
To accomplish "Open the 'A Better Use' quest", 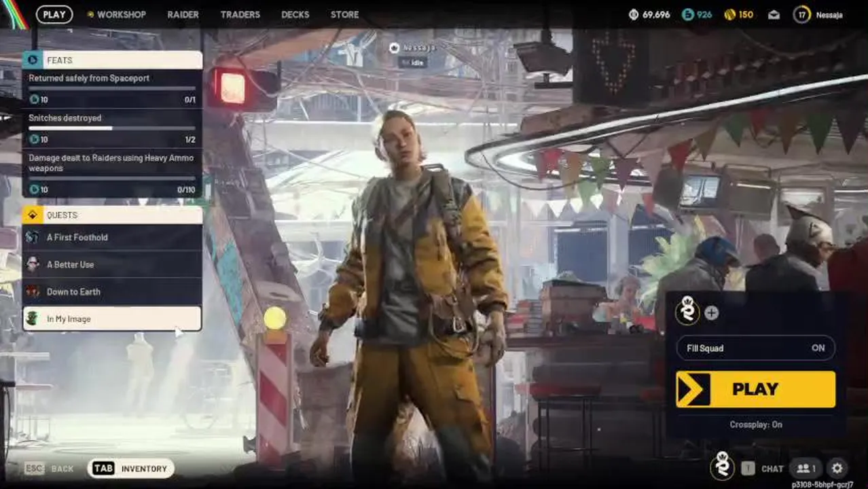I will (113, 264).
